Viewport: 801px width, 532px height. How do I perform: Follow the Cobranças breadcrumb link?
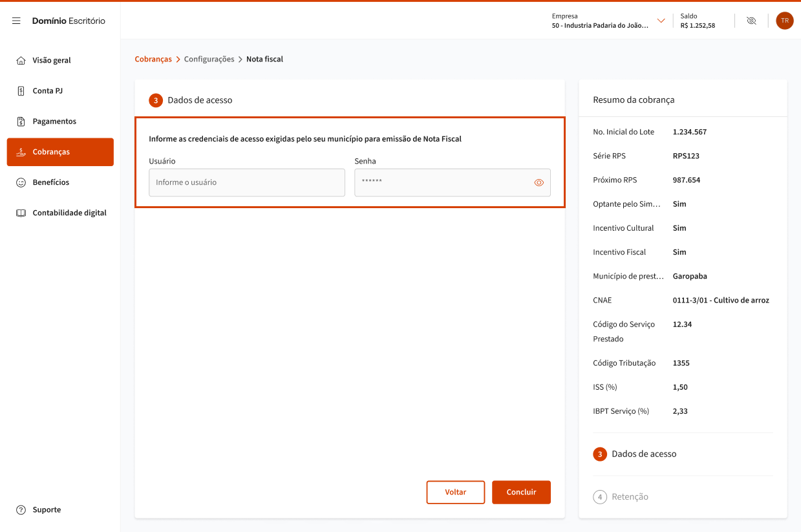coord(153,59)
